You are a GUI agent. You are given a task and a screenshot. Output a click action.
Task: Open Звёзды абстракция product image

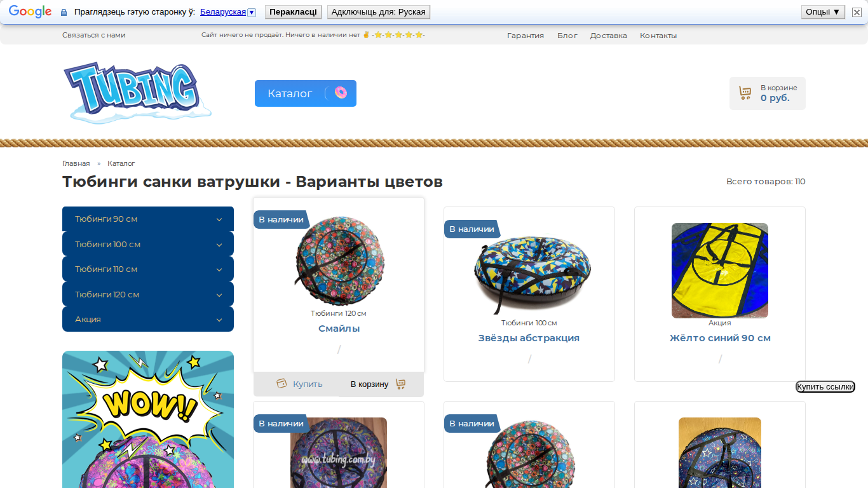point(529,269)
